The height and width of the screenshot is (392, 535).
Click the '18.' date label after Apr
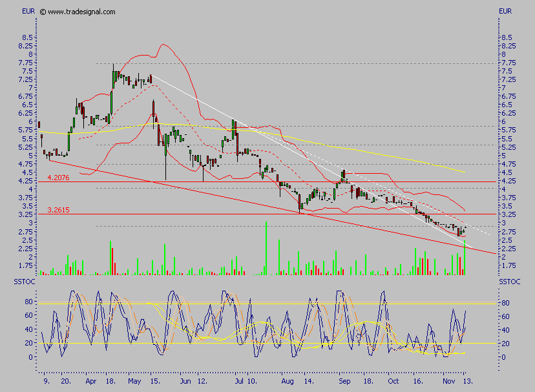click(110, 381)
